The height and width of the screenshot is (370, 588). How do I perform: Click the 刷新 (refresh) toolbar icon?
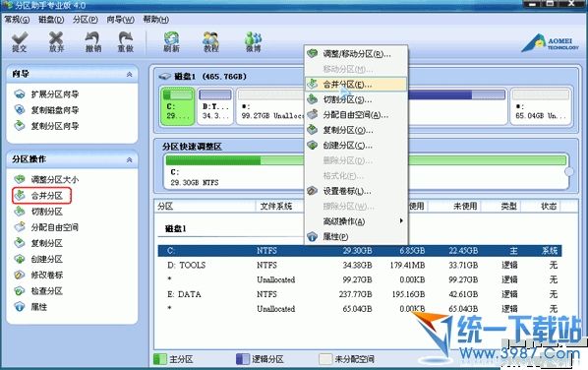171,41
